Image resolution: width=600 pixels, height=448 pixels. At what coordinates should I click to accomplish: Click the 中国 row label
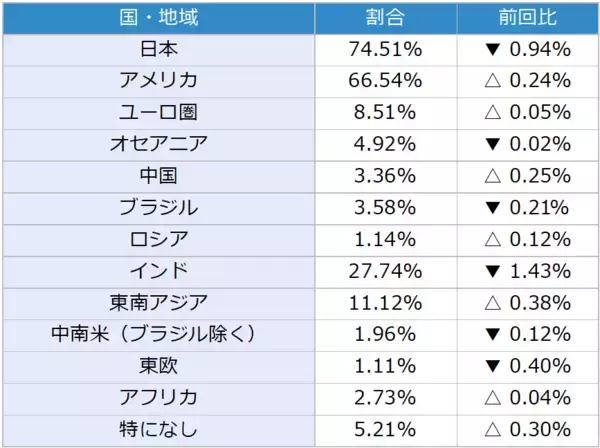coord(158,176)
